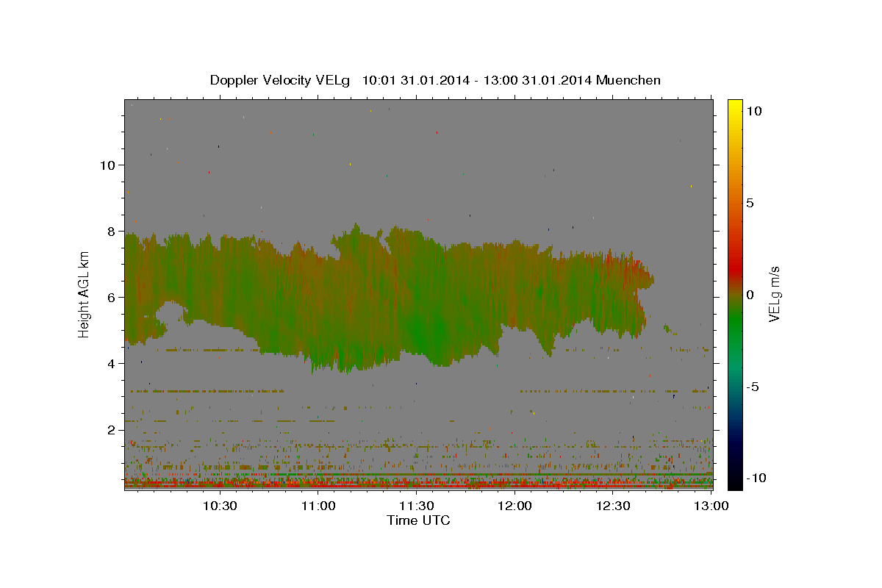Click the cloud layer at 11:30 and 5 km
This screenshot has height=588, width=882.
pos(417,331)
